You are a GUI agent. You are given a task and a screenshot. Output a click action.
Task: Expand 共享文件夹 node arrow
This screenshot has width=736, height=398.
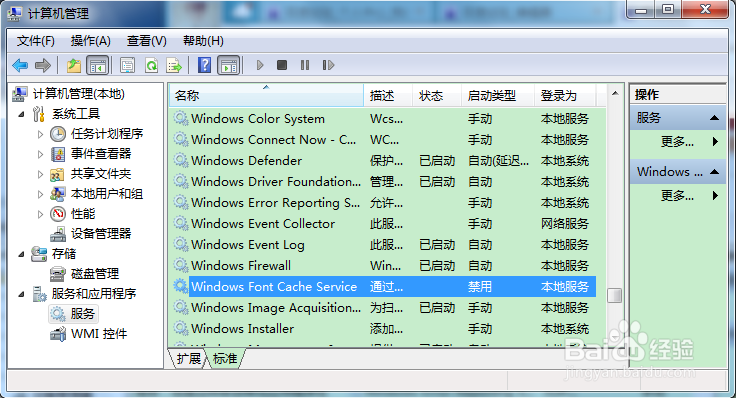point(40,174)
